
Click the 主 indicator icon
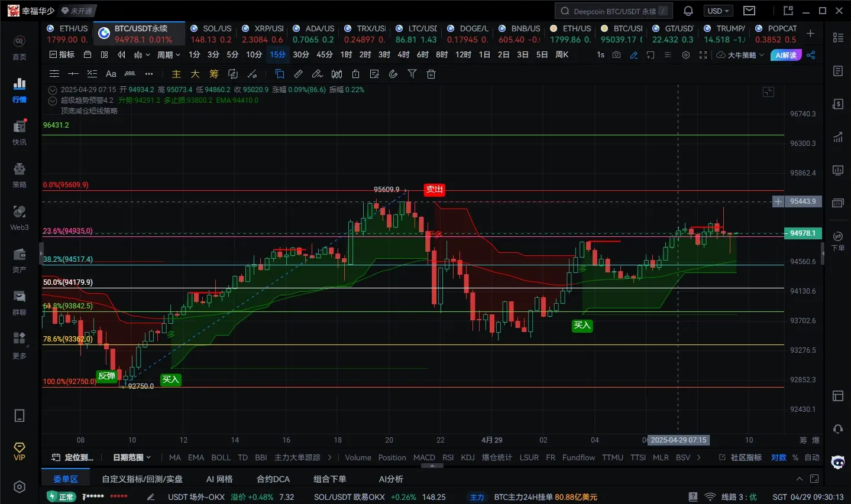point(176,74)
